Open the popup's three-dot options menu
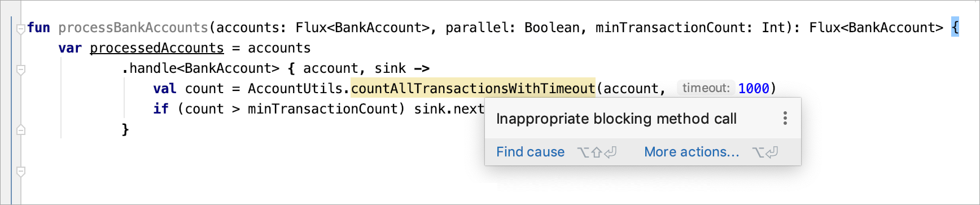Screen dimensions: 980x205 pyautogui.click(x=785, y=118)
